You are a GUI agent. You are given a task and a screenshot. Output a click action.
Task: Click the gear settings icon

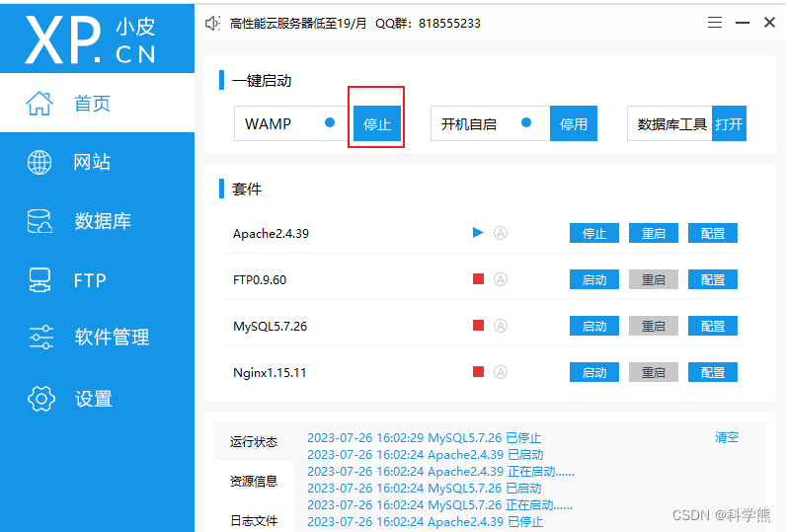(x=41, y=399)
